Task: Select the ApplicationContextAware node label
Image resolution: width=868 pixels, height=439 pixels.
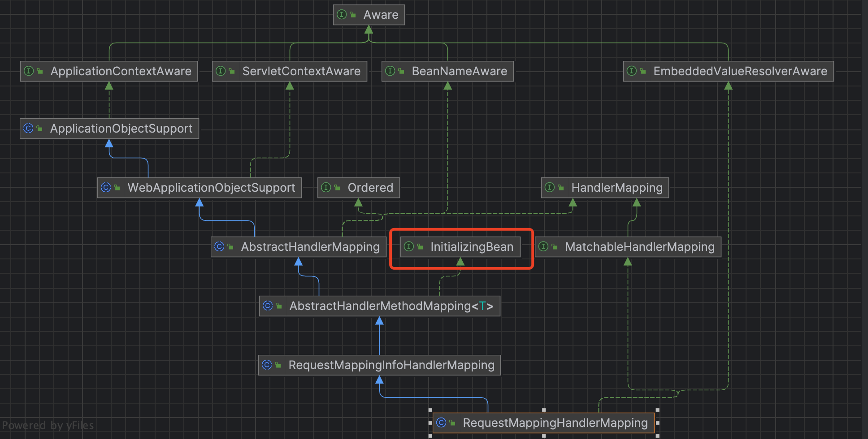Action: tap(121, 71)
